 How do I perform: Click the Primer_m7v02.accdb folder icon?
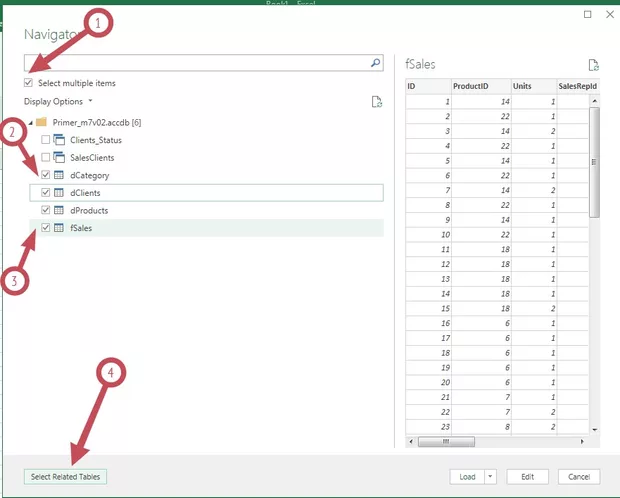click(x=42, y=122)
